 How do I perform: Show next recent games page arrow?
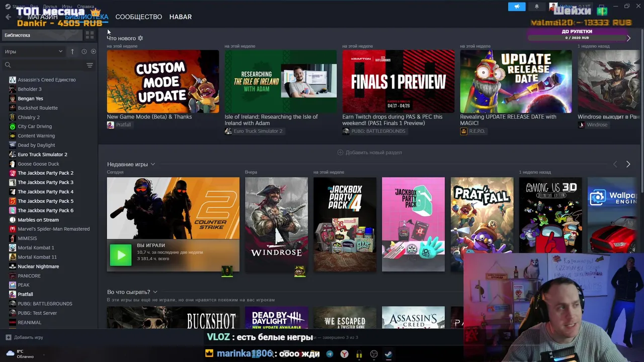[628, 164]
